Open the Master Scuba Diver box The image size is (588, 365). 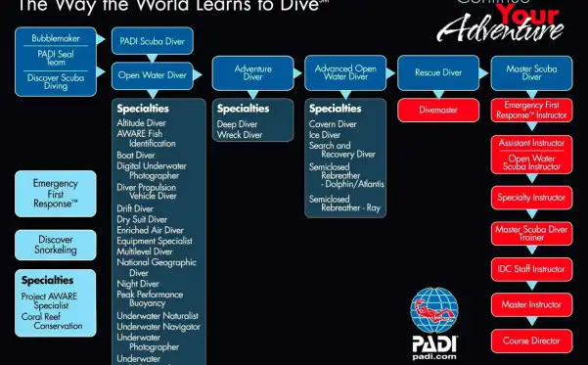coord(531,73)
